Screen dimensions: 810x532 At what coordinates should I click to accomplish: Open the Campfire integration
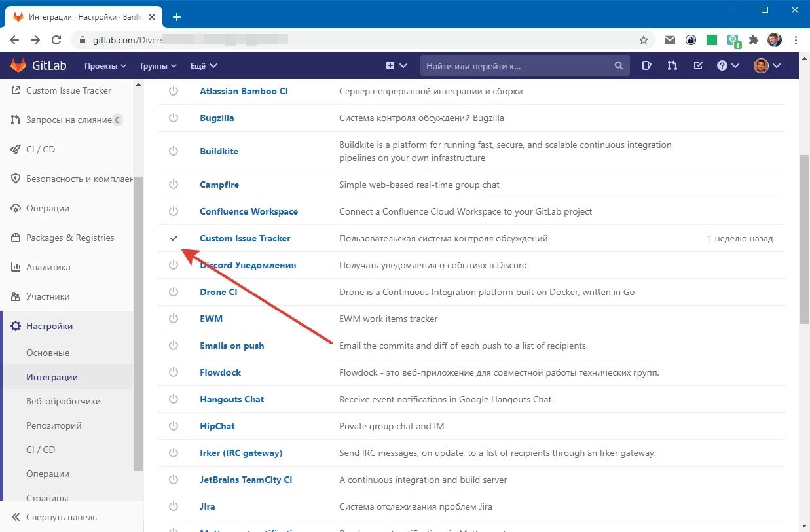(x=219, y=185)
